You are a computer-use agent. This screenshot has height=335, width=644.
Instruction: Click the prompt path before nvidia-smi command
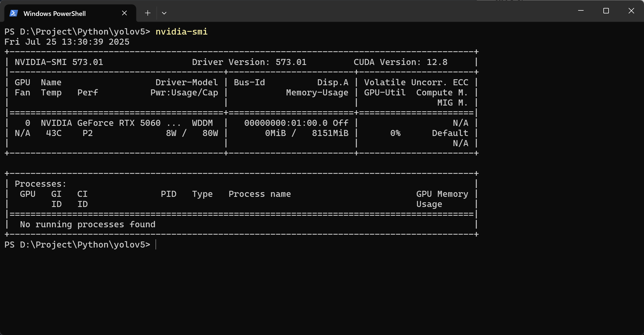77,32
